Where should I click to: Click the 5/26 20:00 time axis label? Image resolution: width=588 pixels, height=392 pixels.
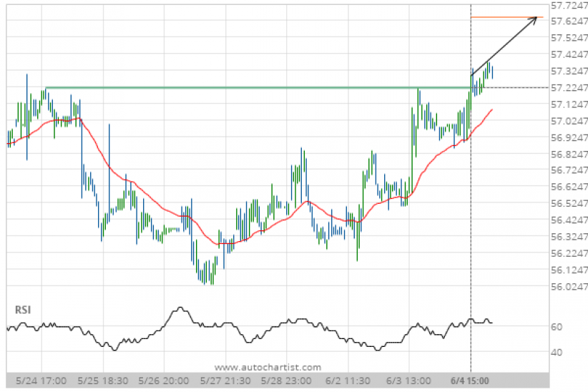[164, 381]
